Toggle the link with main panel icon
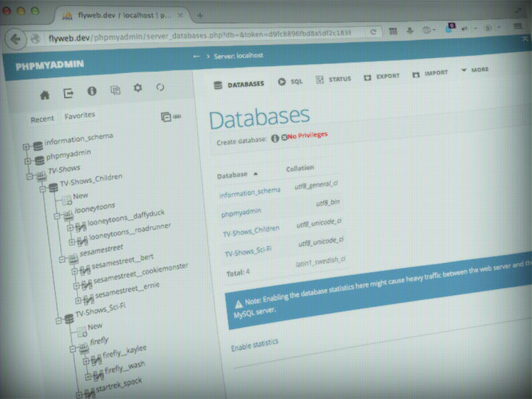This screenshot has width=532, height=399. pos(177,117)
